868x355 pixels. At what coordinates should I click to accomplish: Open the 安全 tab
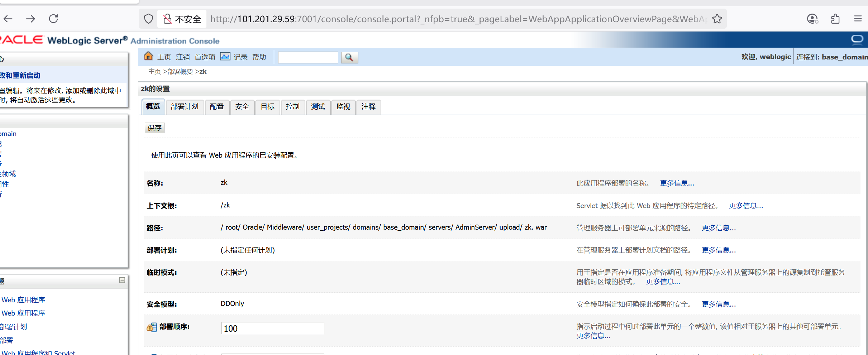pyautogui.click(x=242, y=107)
